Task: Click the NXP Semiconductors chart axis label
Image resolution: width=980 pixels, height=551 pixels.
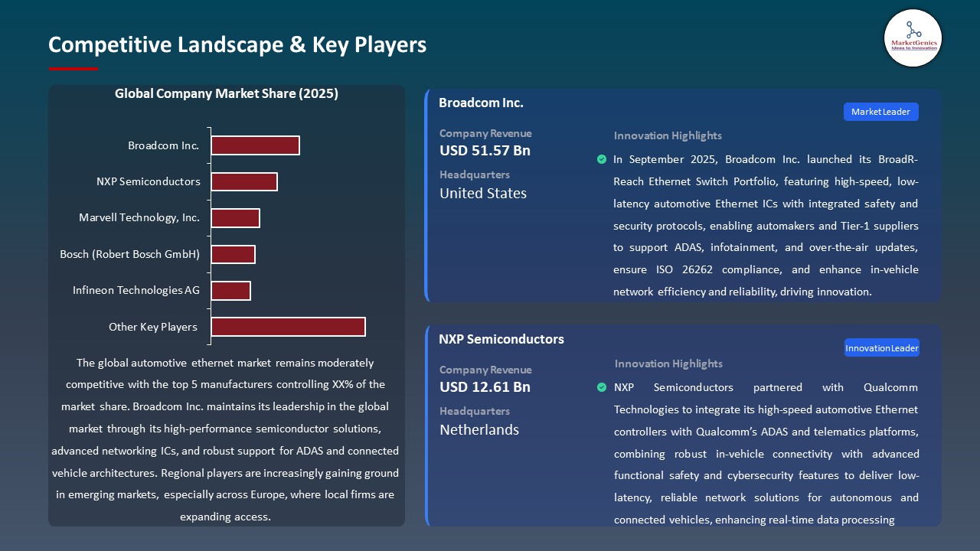Action: click(x=149, y=181)
